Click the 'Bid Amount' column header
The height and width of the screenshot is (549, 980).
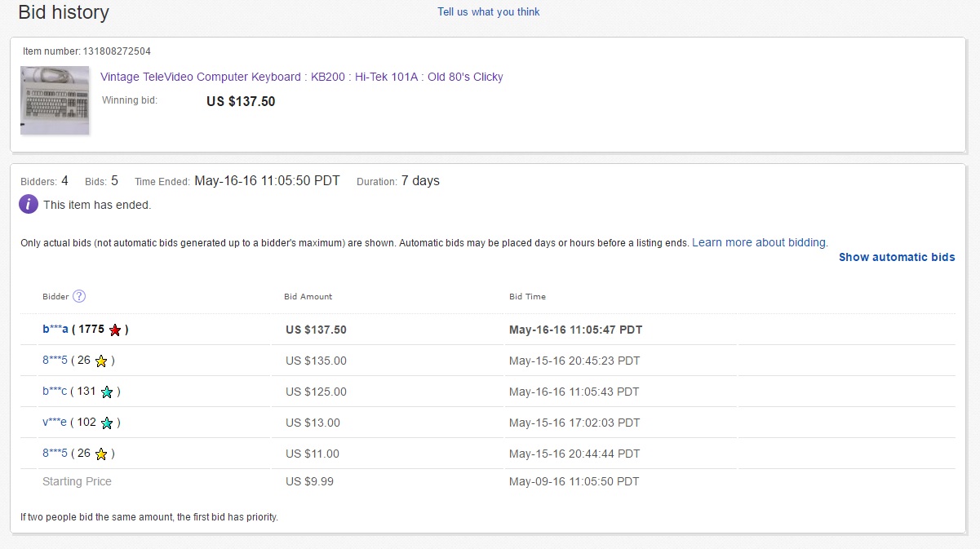coord(308,296)
